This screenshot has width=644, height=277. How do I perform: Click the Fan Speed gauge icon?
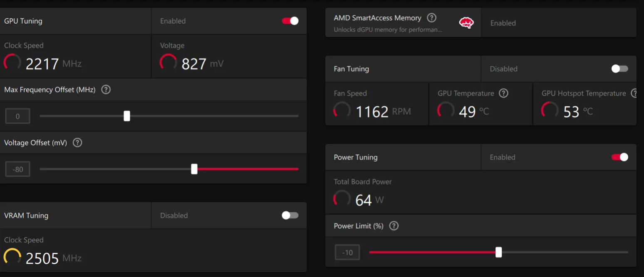coord(342,110)
